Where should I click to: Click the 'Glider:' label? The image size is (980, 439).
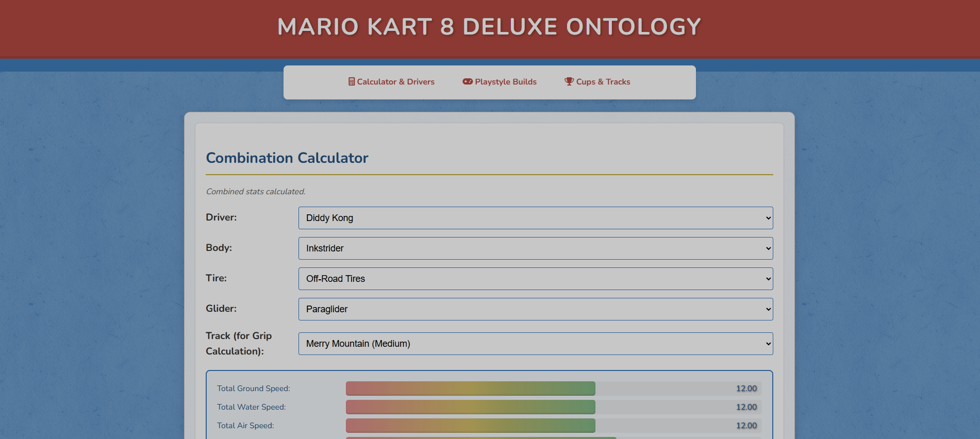[221, 309]
